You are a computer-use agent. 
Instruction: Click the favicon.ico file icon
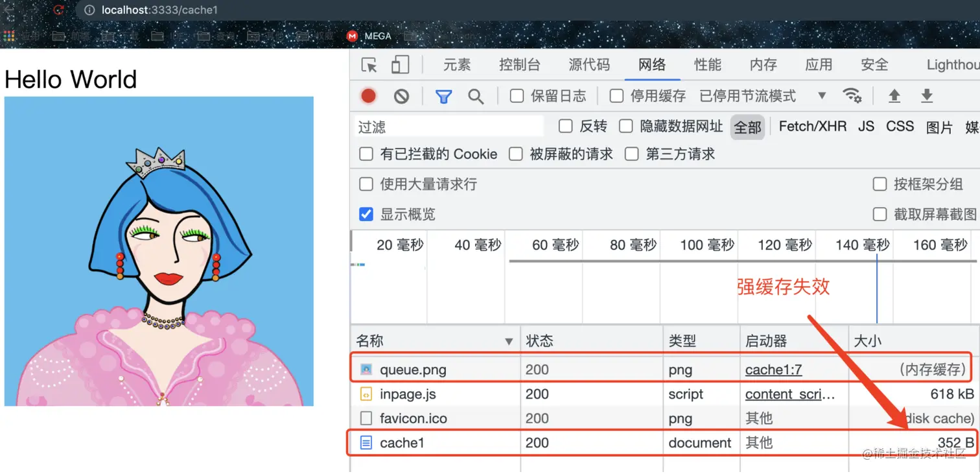tap(366, 418)
